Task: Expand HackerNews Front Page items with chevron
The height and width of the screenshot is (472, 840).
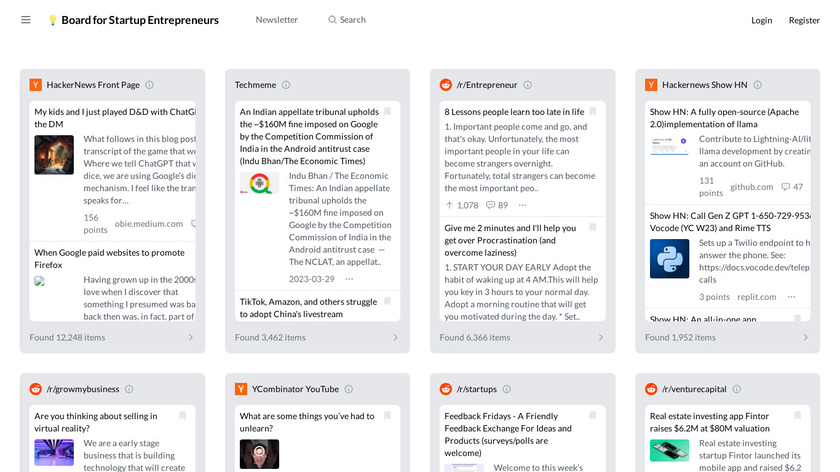Action: (191, 338)
